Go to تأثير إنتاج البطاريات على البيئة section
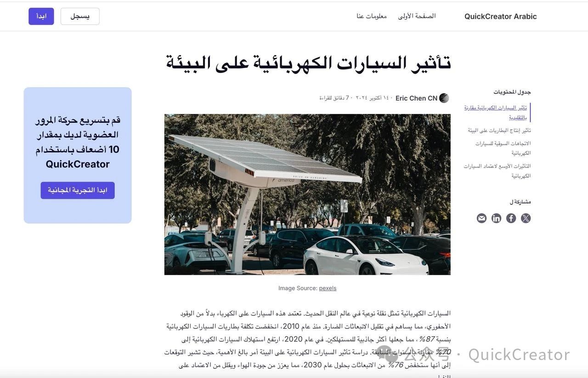Image resolution: width=588 pixels, height=378 pixels. tap(499, 130)
